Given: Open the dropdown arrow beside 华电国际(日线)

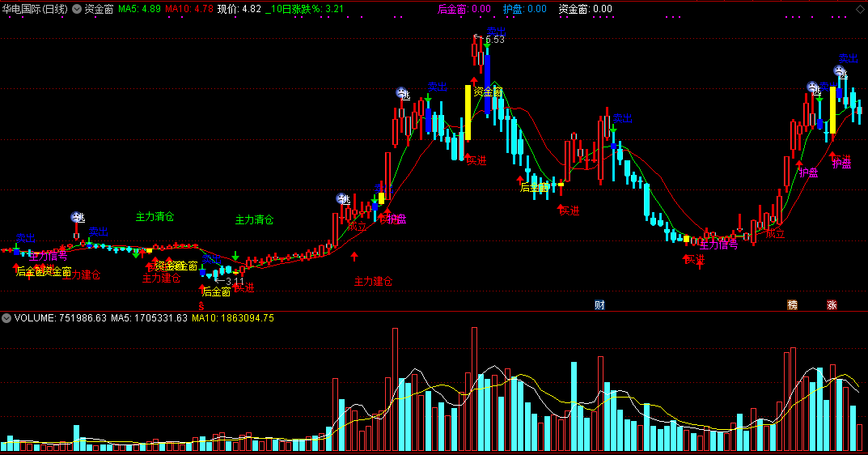Looking at the screenshot, I should point(76,9).
